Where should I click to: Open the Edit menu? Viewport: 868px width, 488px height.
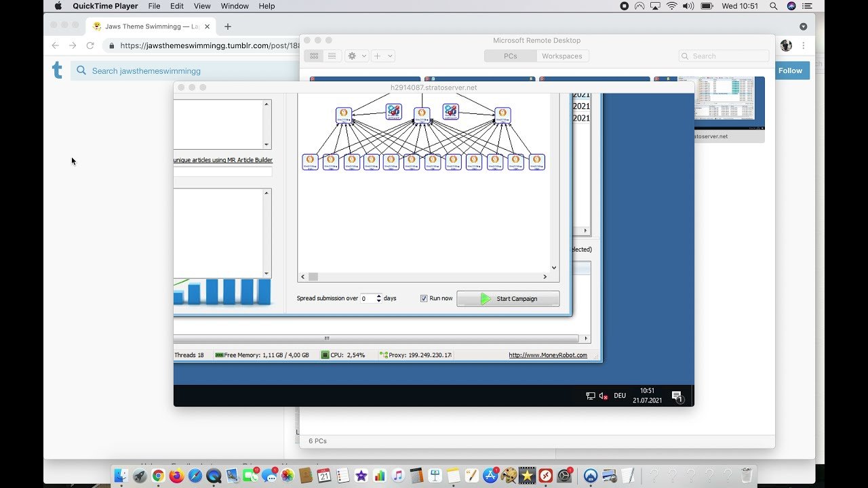[177, 6]
